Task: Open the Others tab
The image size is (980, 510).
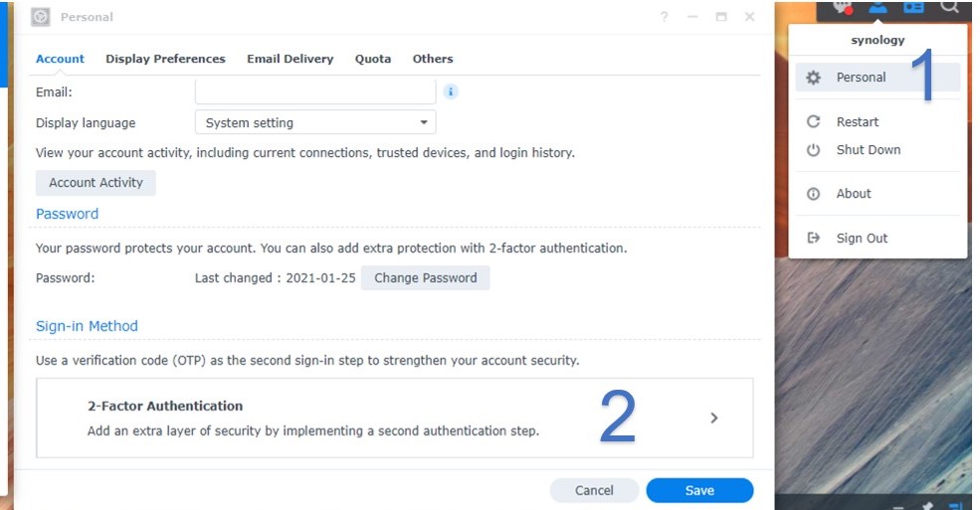Action: (433, 59)
